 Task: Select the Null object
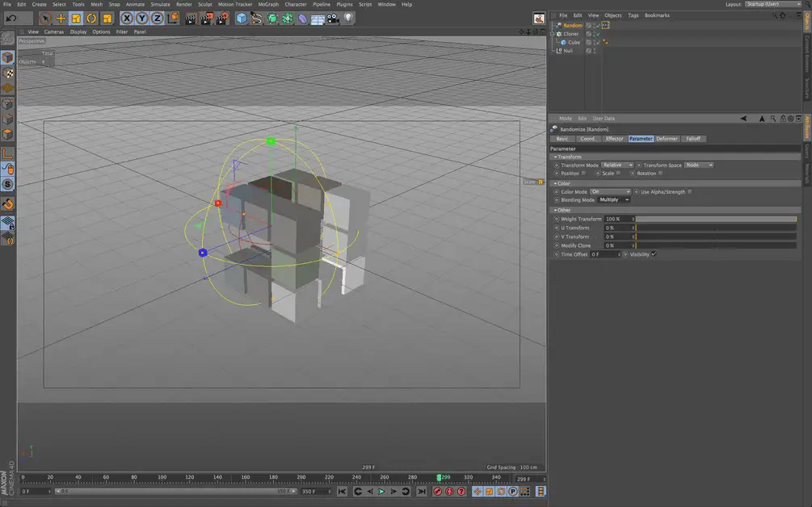567,51
